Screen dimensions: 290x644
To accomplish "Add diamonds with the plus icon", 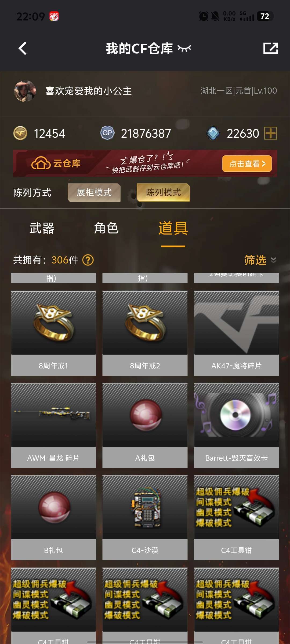I will (x=270, y=133).
